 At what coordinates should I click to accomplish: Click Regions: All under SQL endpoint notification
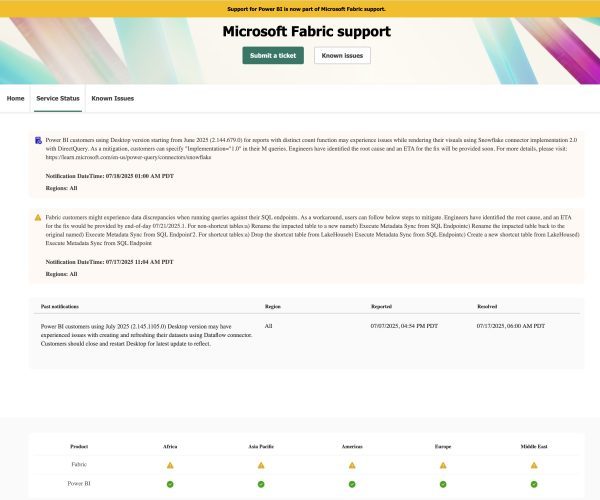point(61,274)
